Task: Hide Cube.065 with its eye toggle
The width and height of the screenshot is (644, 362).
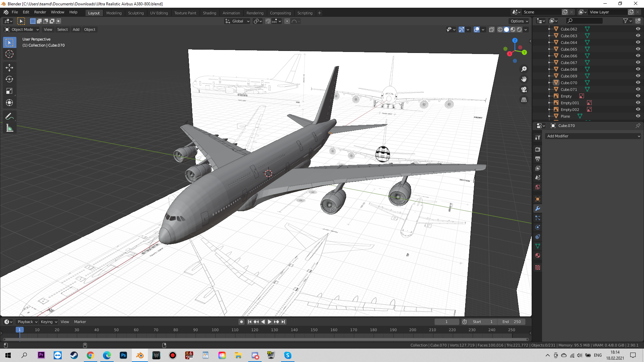Action: pyautogui.click(x=638, y=49)
